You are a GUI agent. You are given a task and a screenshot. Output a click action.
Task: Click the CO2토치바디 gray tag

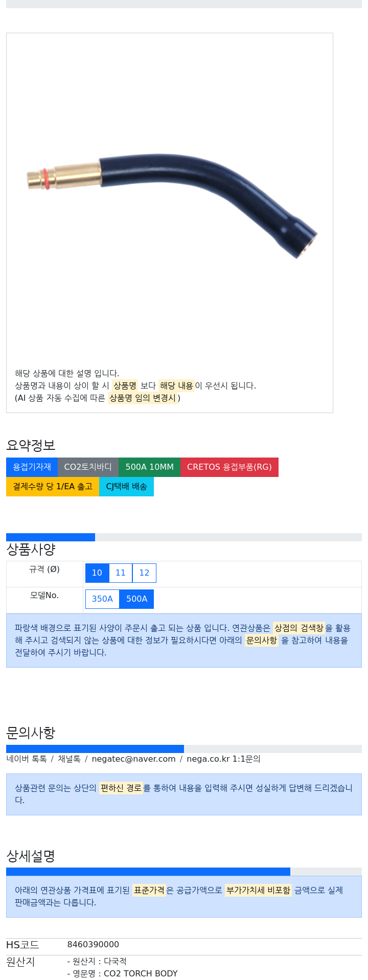(88, 467)
